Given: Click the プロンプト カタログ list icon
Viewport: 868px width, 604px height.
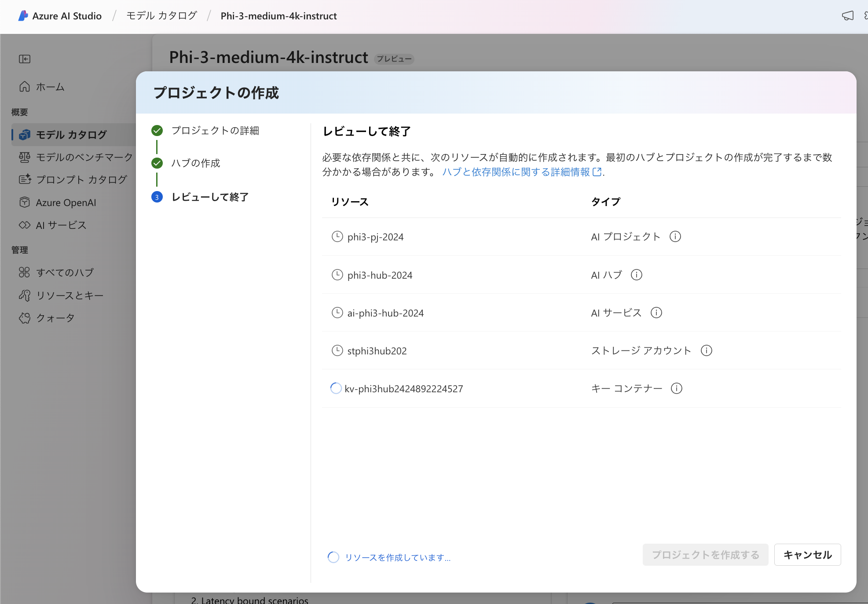Looking at the screenshot, I should pos(25,180).
